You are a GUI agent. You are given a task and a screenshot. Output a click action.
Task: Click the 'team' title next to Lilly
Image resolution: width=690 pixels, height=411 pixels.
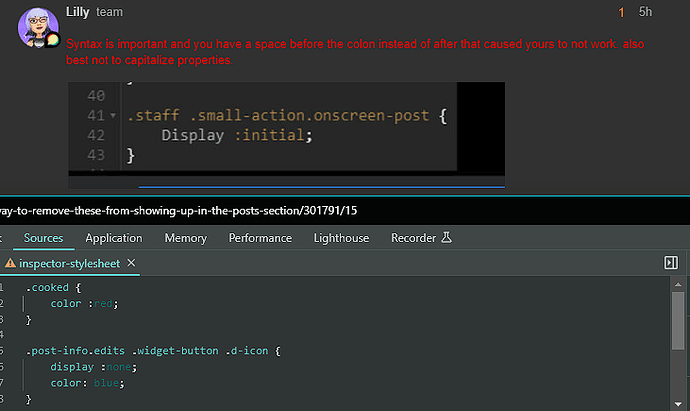[110, 12]
